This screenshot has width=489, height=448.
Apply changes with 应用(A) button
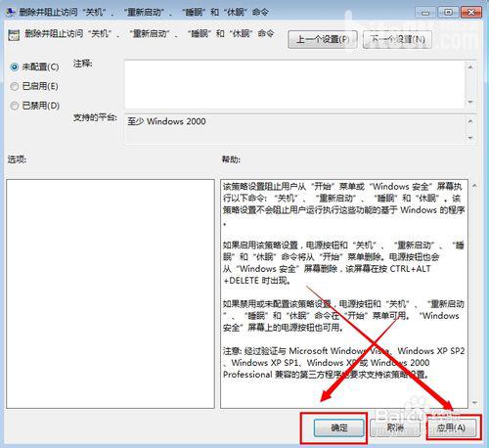pos(452,427)
